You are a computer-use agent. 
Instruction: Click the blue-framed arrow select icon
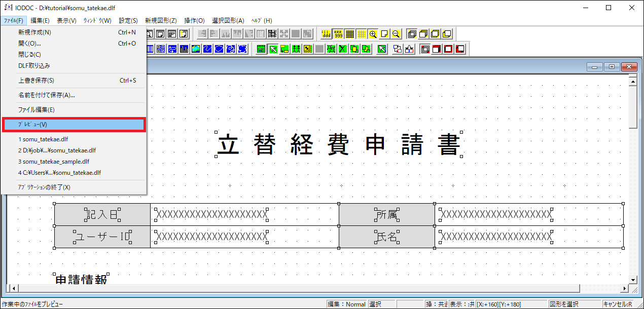pyautogui.click(x=382, y=49)
